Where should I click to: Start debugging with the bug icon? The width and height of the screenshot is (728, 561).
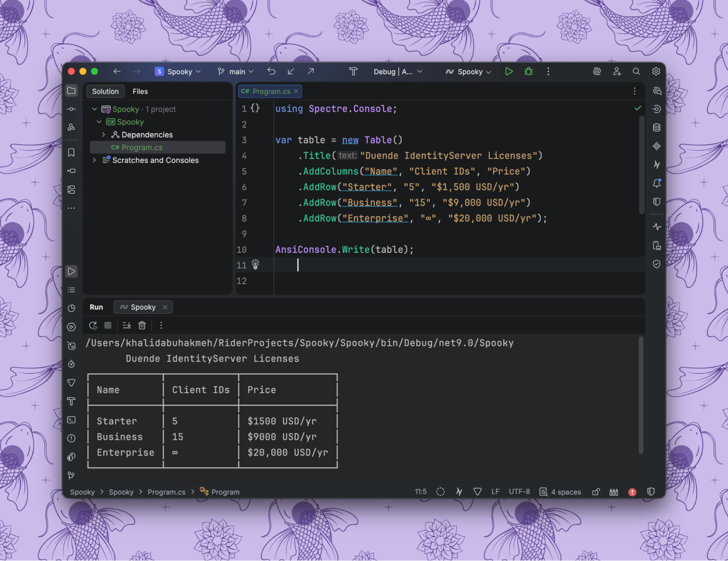point(528,72)
